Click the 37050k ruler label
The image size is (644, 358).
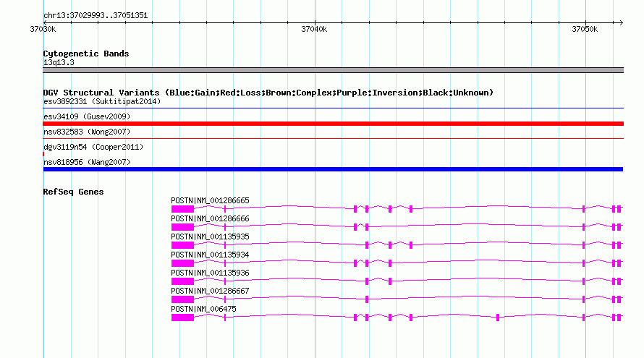click(x=585, y=29)
